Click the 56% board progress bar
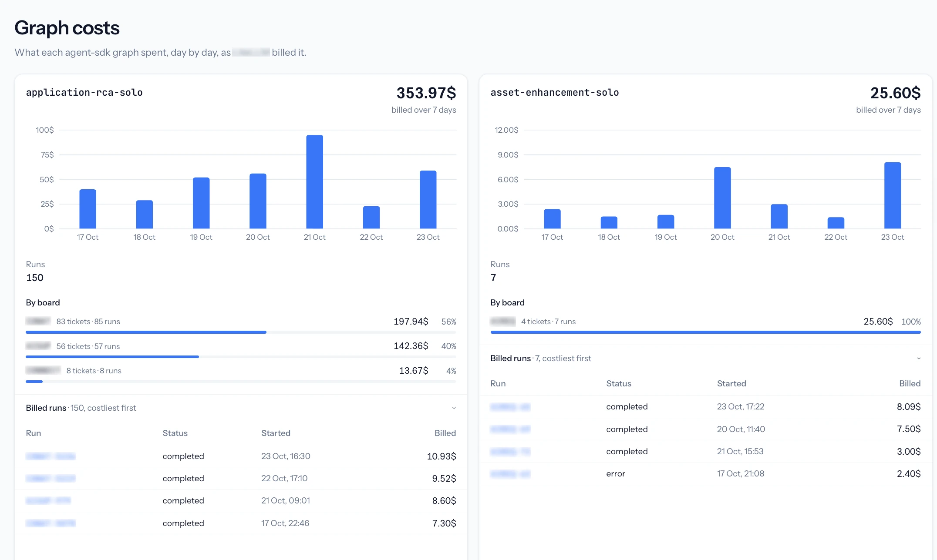 click(x=241, y=332)
